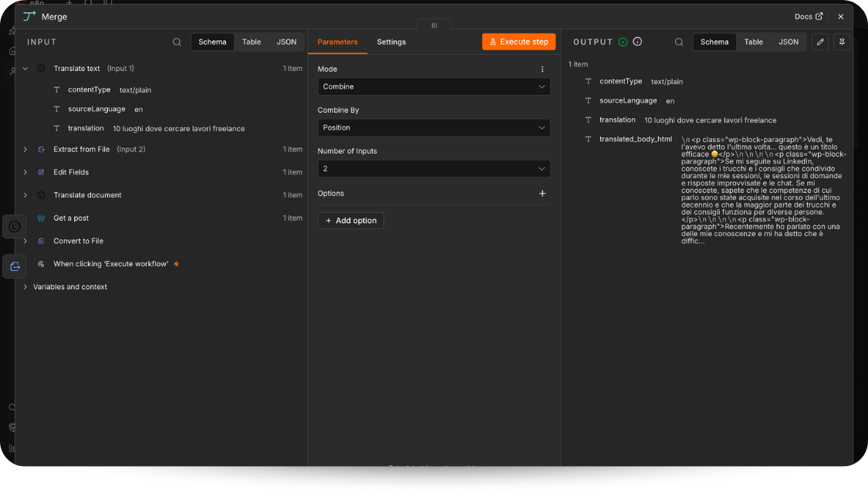The image size is (868, 500).
Task: Search the output panel data
Action: click(x=679, y=42)
